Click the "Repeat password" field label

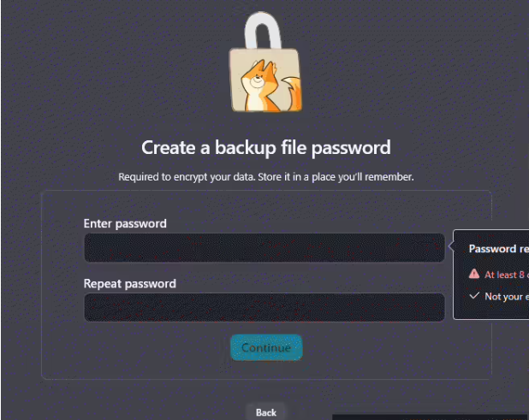[x=129, y=283]
